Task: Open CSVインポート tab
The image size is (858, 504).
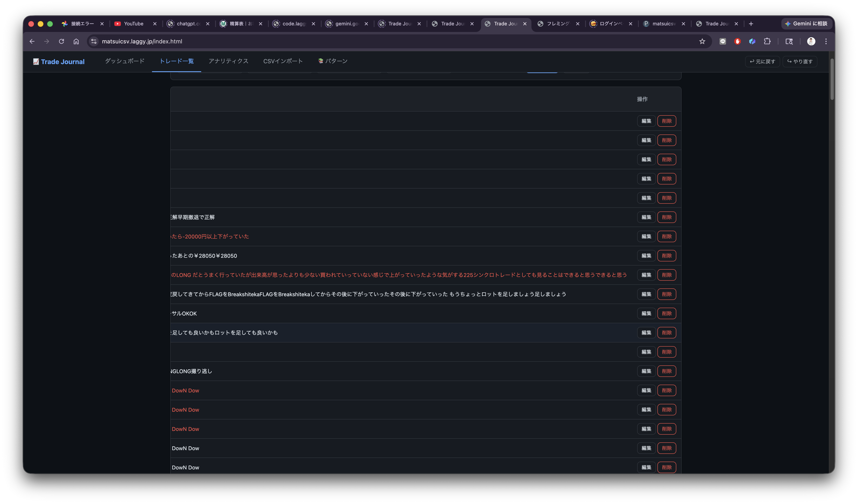Action: tap(283, 61)
